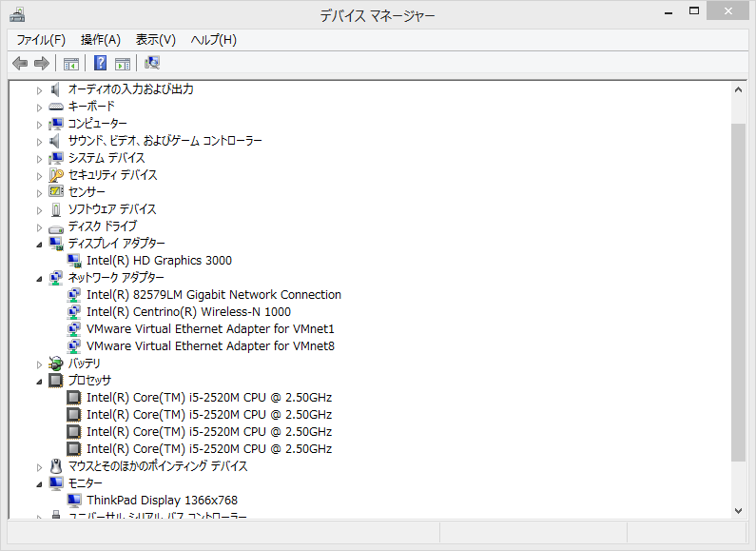Image resolution: width=756 pixels, height=551 pixels.
Task: Click the ソフトウェア デバイス icon
Action: point(56,209)
